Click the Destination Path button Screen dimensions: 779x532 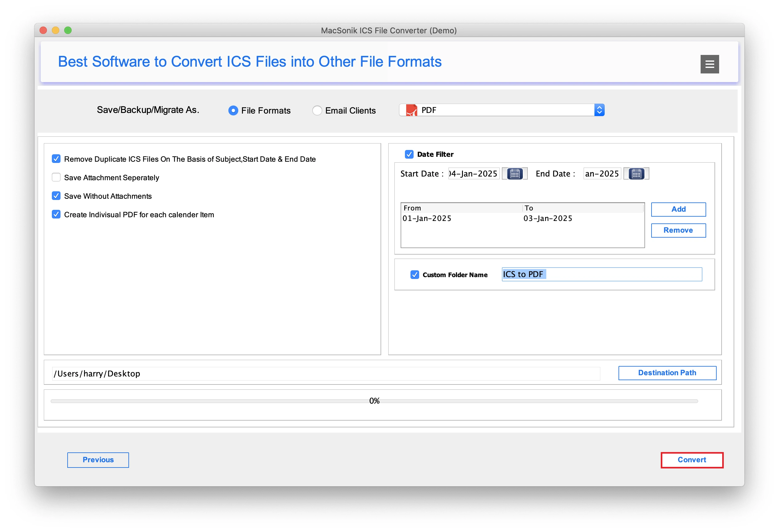tap(667, 373)
